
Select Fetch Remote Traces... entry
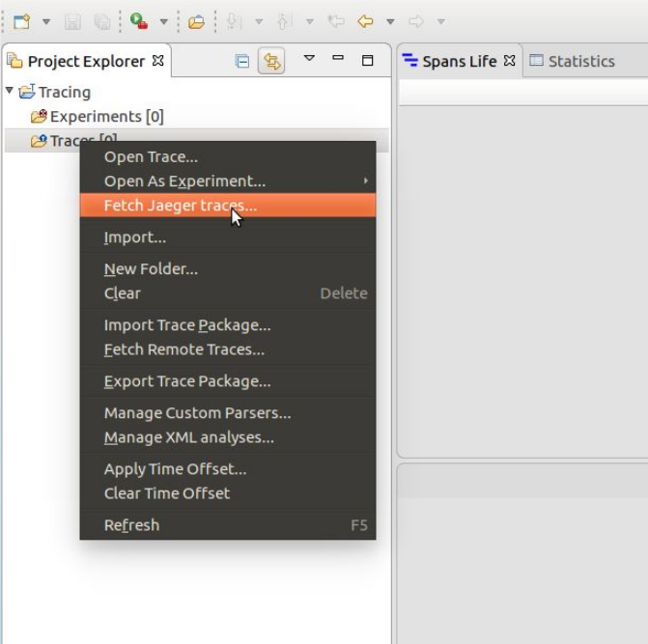[228, 350]
